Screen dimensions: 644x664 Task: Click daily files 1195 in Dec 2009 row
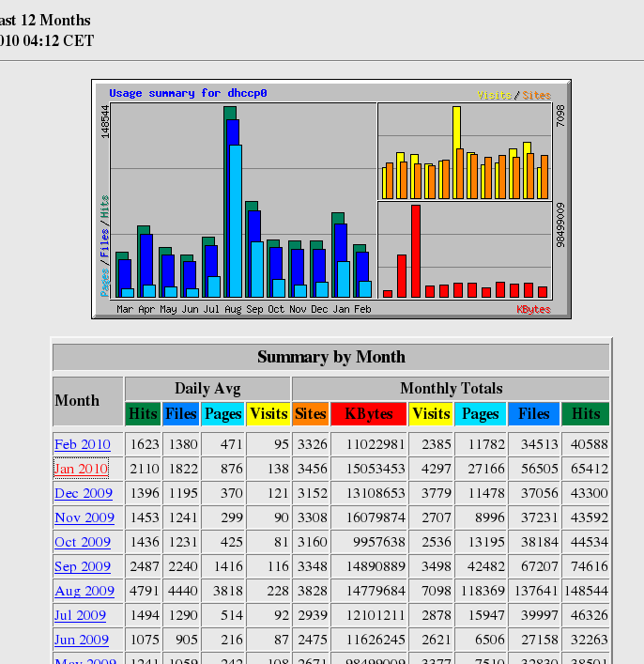(183, 493)
